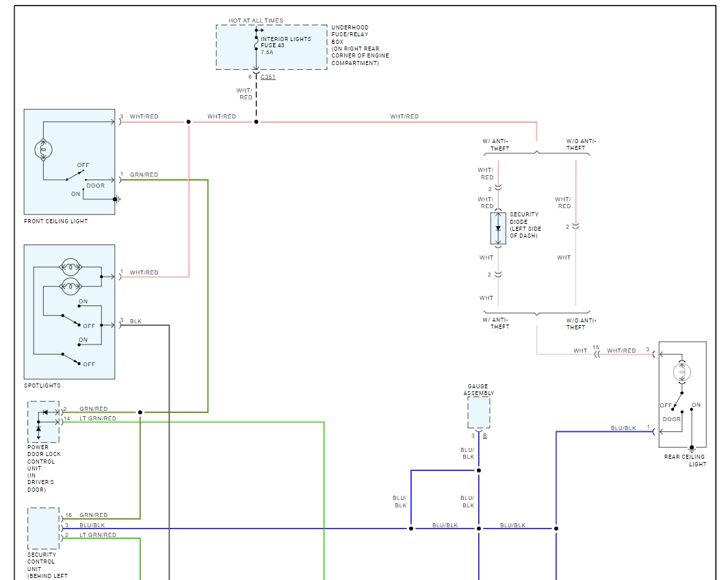
Task: Select 'POWER DOOR LOCK CONTROL UNIT' caption
Action: tap(44, 468)
